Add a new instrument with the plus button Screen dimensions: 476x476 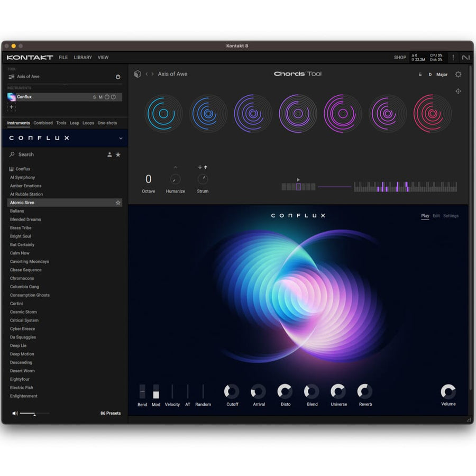point(12,107)
